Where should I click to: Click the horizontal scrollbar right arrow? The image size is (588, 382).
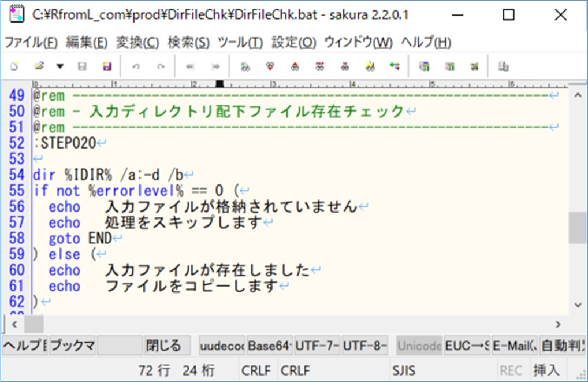point(558,324)
